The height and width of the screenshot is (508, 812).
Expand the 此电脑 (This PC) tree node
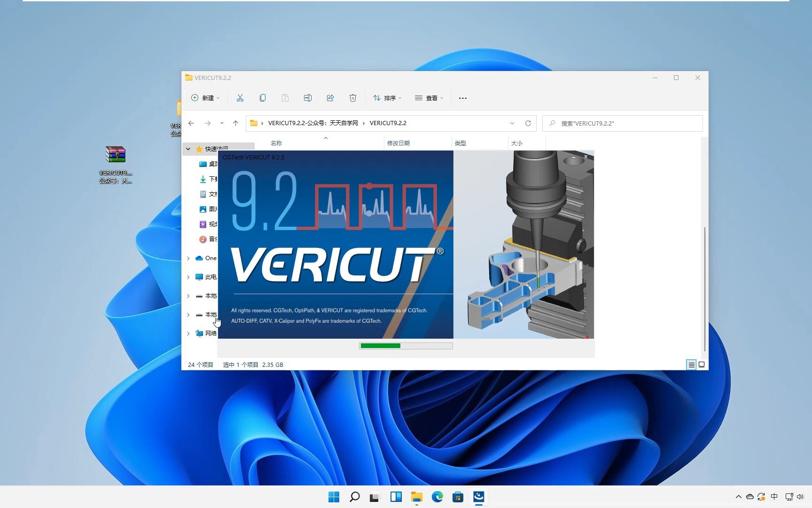click(188, 277)
